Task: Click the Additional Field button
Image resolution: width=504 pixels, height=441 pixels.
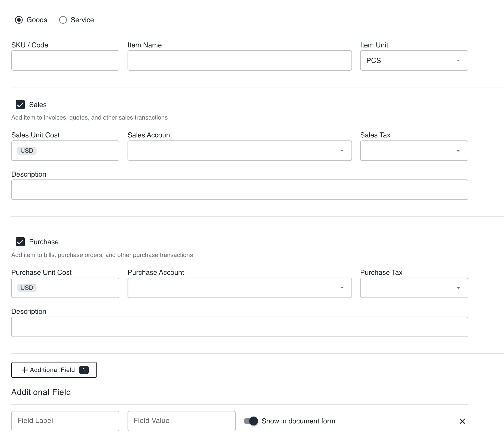Action: 54,370
